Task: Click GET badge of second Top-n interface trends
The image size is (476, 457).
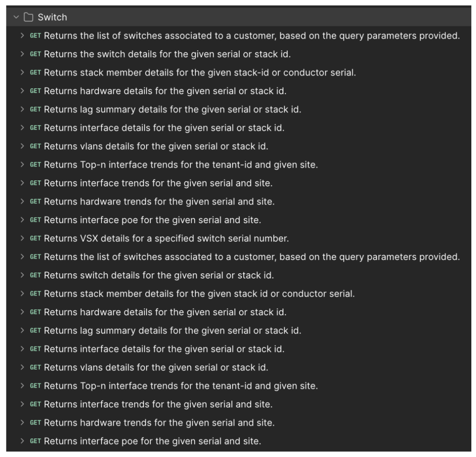Action: [x=35, y=386]
